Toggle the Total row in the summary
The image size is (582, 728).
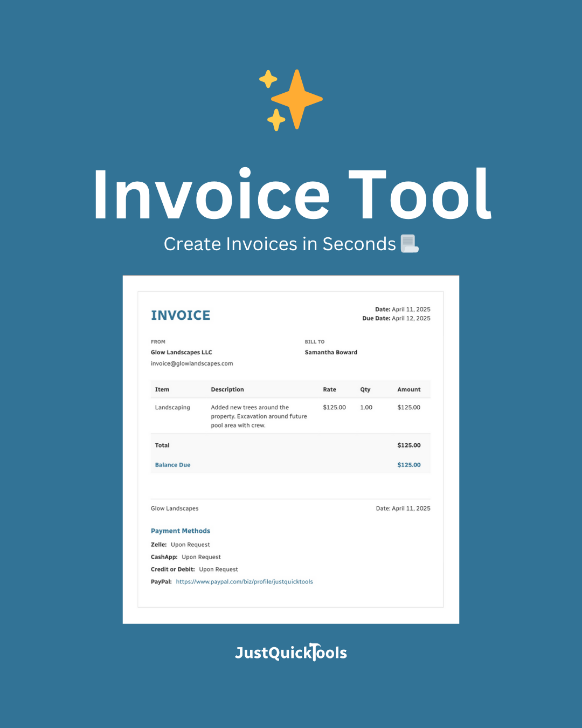coord(162,445)
